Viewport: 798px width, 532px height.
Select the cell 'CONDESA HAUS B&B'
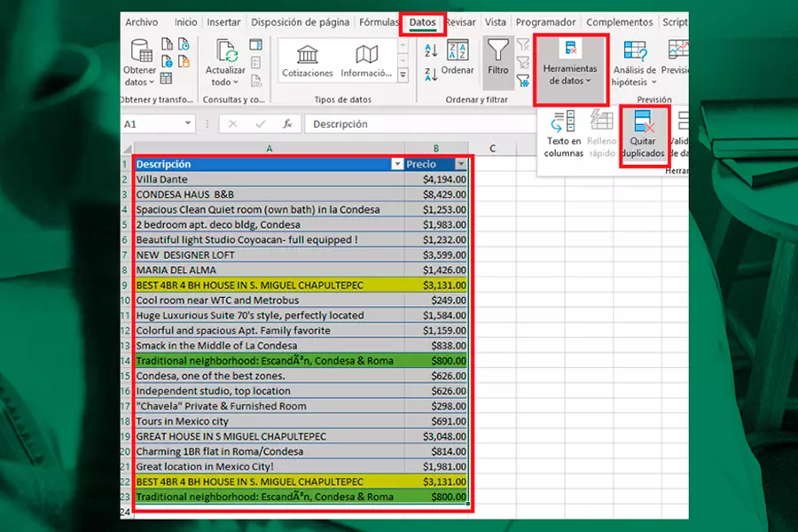(270, 194)
